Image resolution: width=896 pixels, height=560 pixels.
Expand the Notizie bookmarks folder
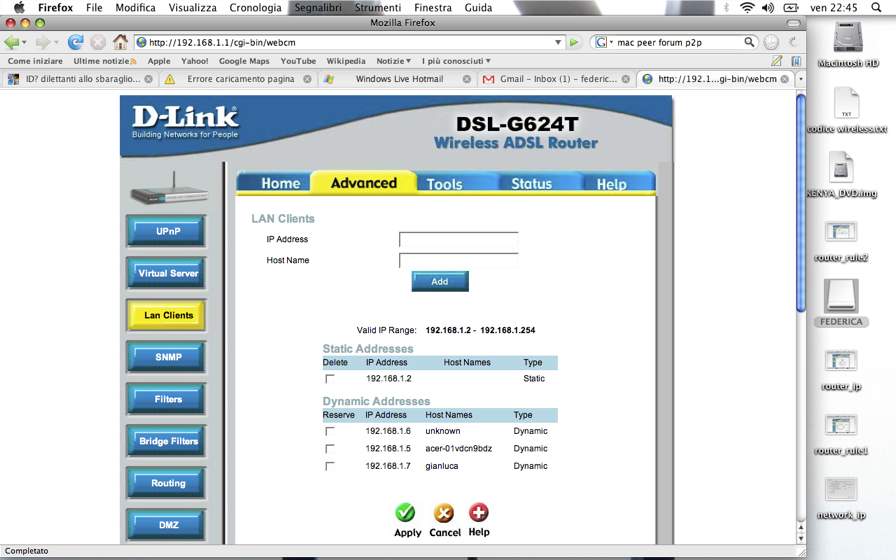(x=394, y=61)
